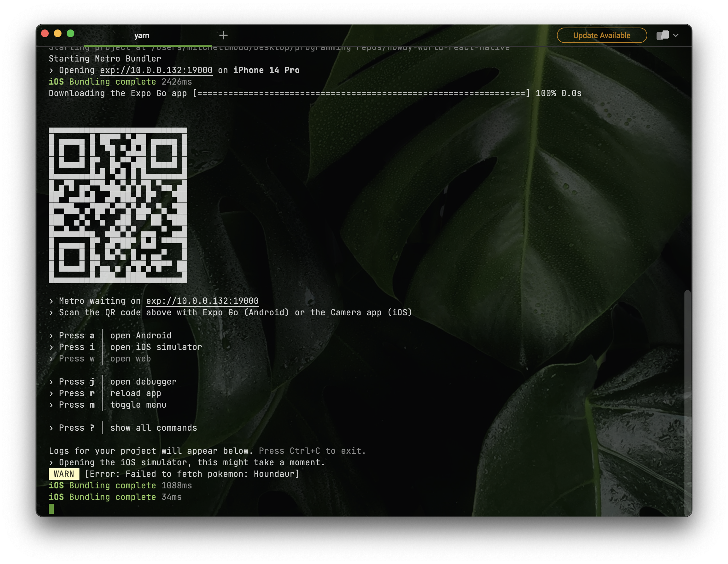Click 'Press w | open web' line

(100, 359)
